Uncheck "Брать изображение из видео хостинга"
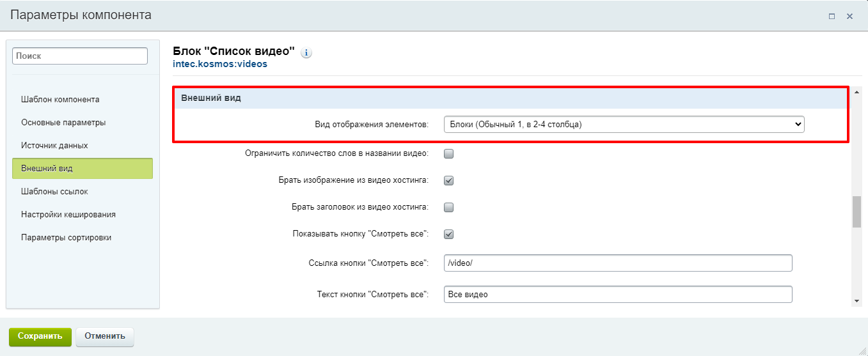Image resolution: width=868 pixels, height=356 pixels. [x=448, y=180]
